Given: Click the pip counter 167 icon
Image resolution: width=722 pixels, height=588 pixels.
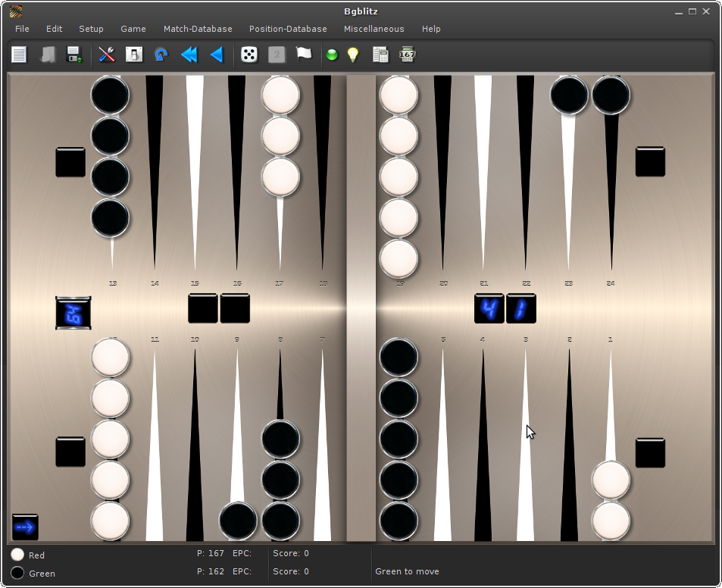Looking at the screenshot, I should click(408, 55).
